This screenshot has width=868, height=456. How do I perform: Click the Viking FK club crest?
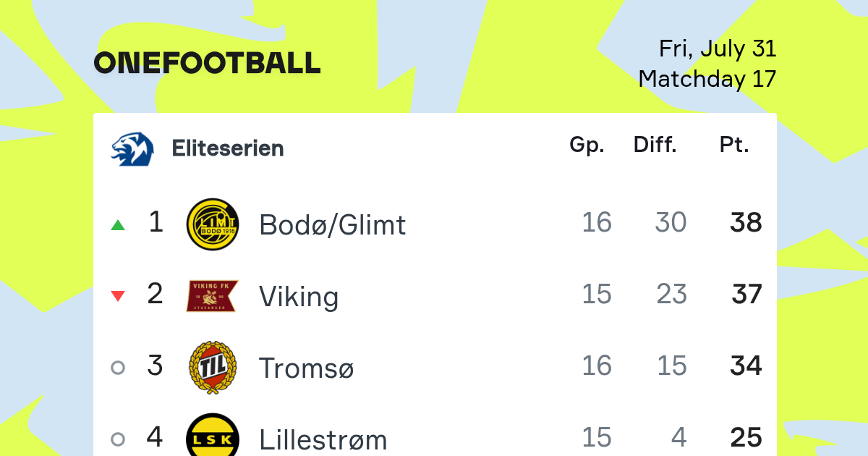[x=212, y=296]
